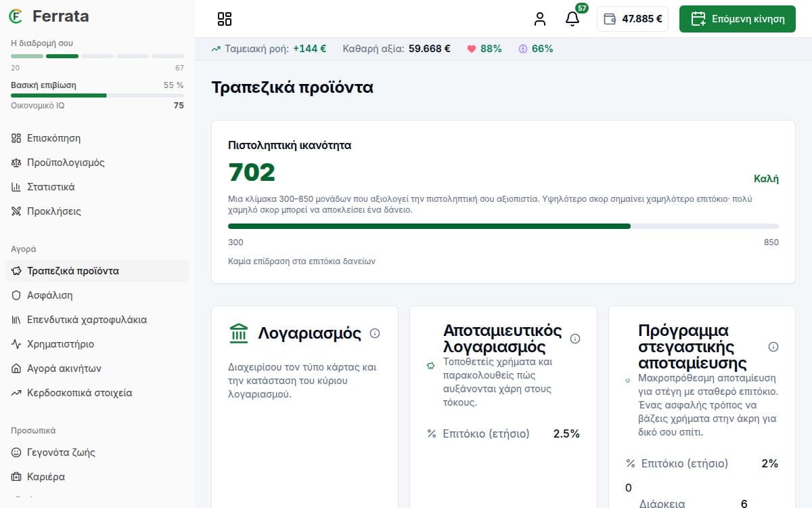The width and height of the screenshot is (812, 508).
Task: Click the 702 credit score value
Action: pos(252,173)
